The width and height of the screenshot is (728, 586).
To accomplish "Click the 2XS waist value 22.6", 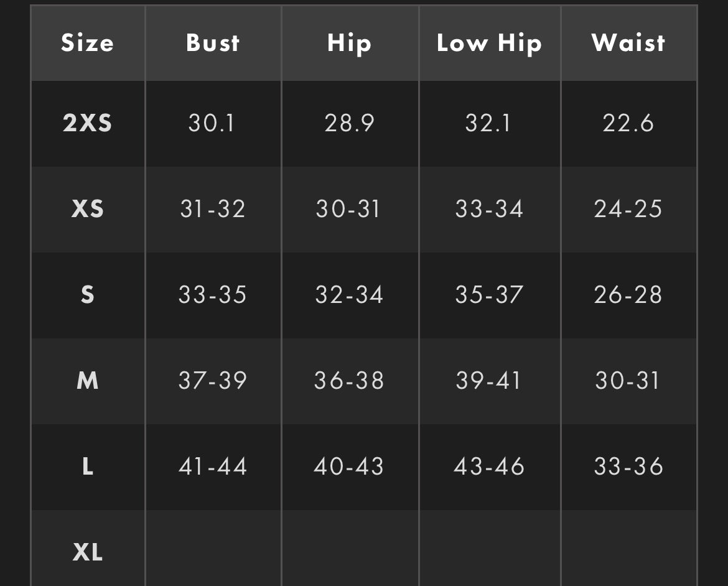I will coord(628,123).
